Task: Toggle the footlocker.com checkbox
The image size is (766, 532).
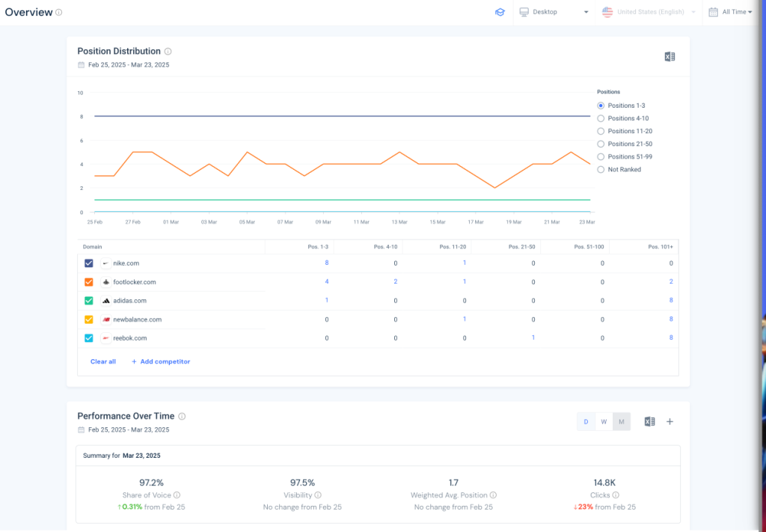Action: [89, 282]
